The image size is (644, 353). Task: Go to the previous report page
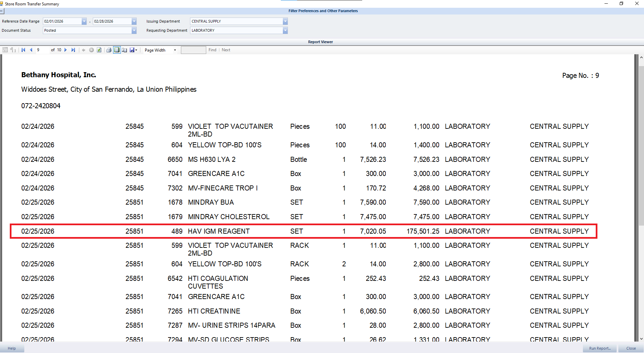pyautogui.click(x=31, y=50)
